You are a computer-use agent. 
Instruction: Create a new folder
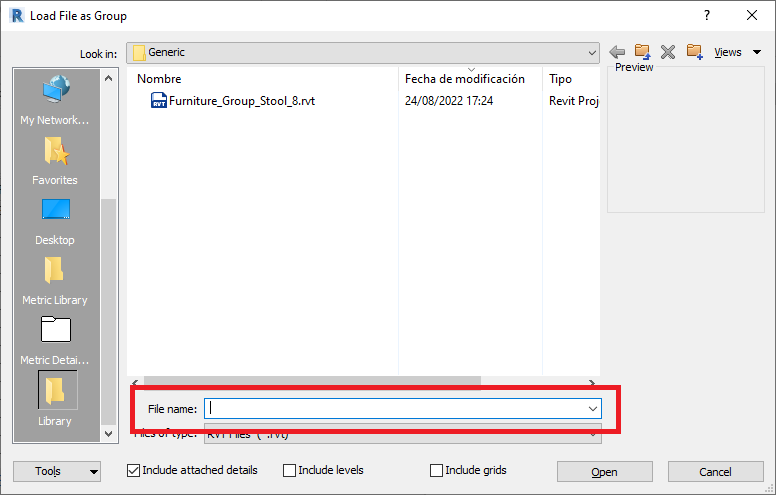694,51
